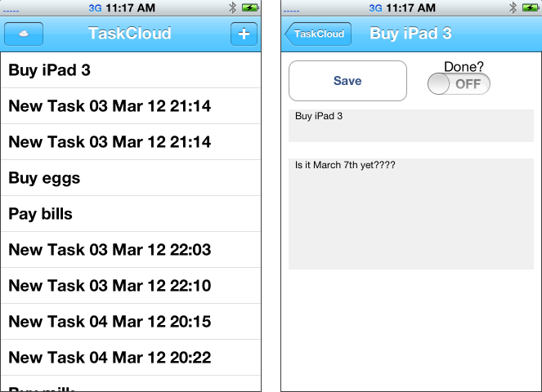The height and width of the screenshot is (392, 542).
Task: Go back using TaskCloud back button
Action: [318, 33]
